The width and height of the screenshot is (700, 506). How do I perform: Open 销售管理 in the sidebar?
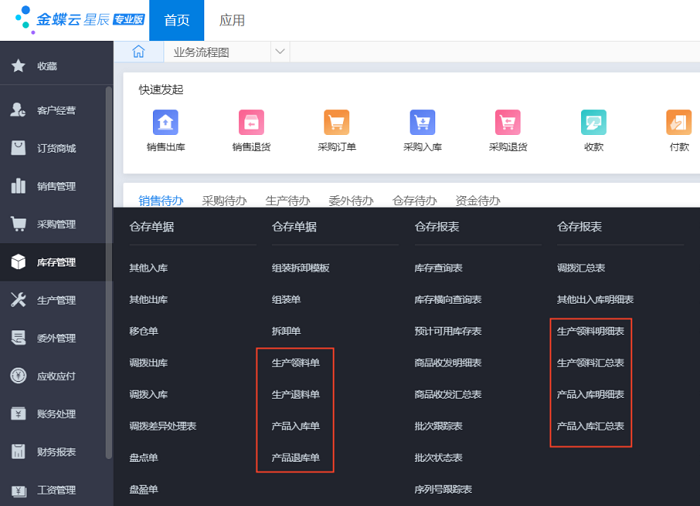(x=56, y=186)
